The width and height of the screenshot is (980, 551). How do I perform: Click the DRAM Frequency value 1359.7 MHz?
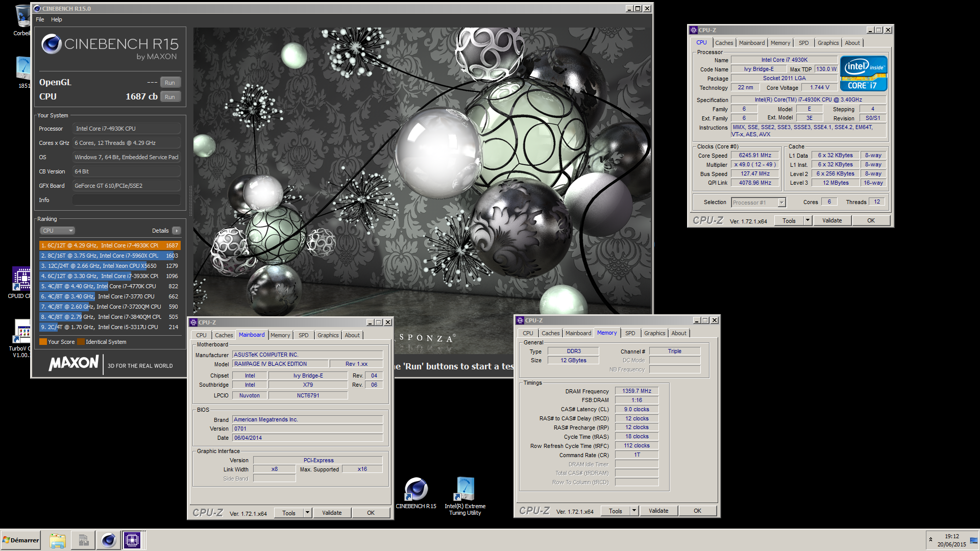pyautogui.click(x=636, y=391)
